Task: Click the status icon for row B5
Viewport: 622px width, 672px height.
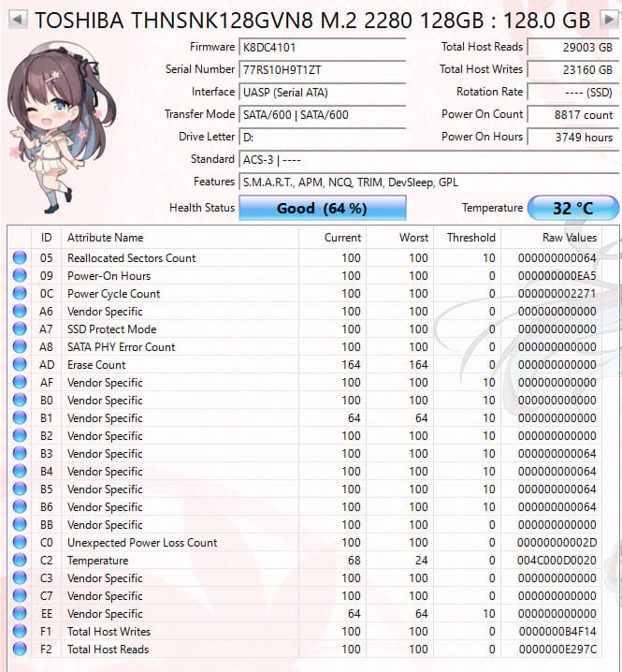Action: tap(20, 489)
